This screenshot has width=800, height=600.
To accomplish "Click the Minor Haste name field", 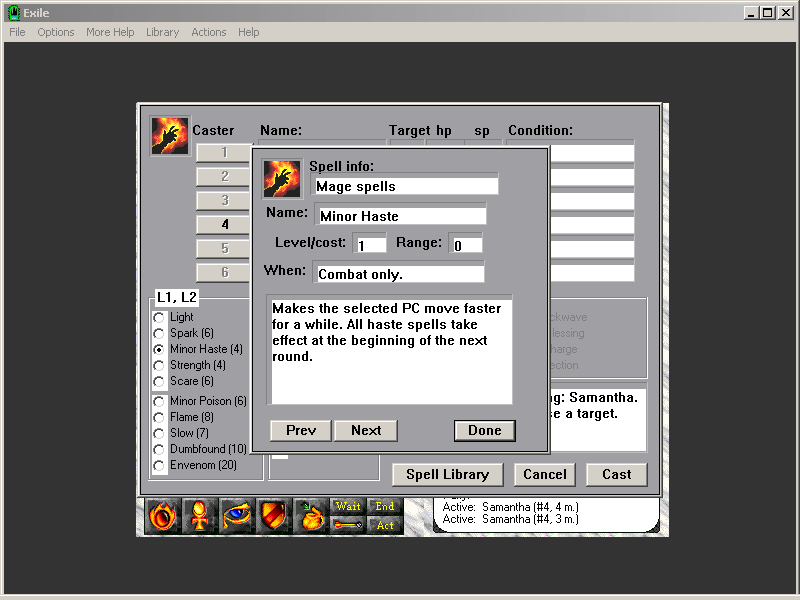I will pyautogui.click(x=401, y=215).
